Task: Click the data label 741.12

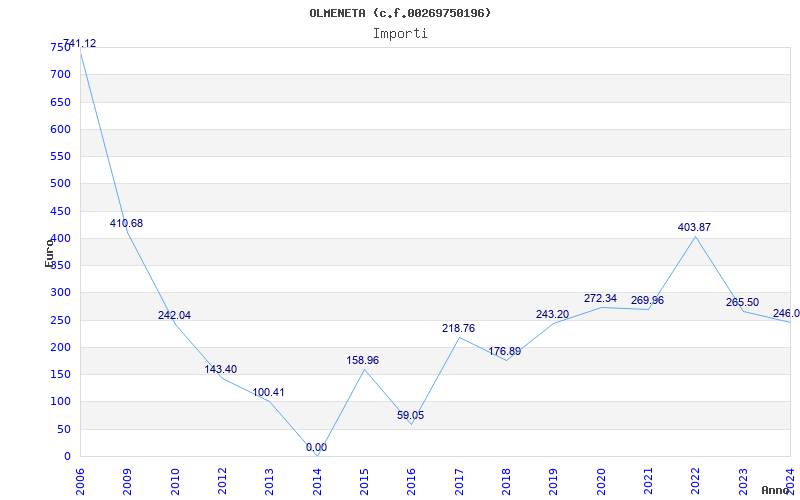Action: pyautogui.click(x=80, y=43)
